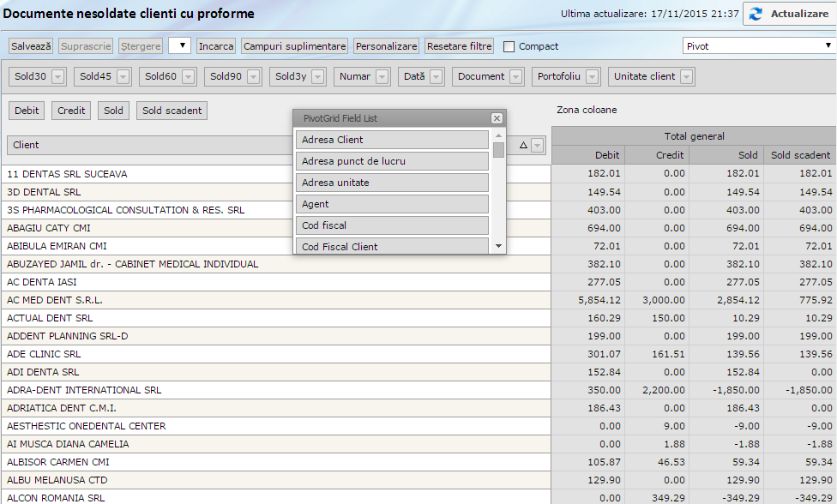Open the filter icon on Sold30 field
The width and height of the screenshot is (837, 504).
pos(58,77)
